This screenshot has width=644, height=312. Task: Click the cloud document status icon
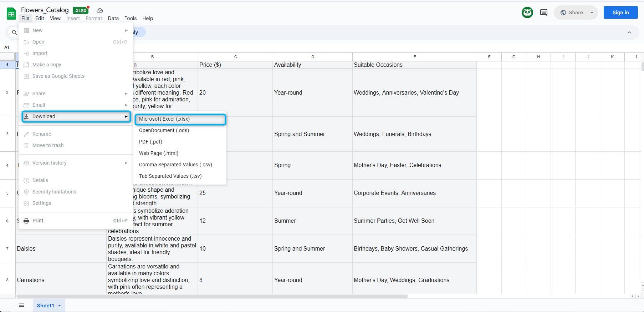[100, 10]
